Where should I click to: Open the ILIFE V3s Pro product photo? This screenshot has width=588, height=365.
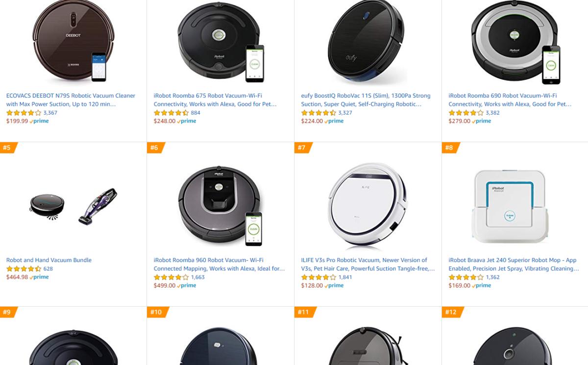tap(367, 204)
